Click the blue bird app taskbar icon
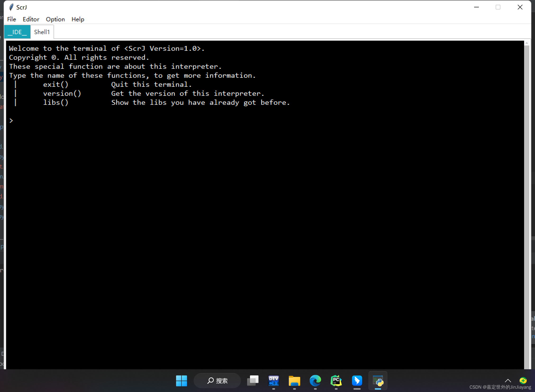Image resolution: width=535 pixels, height=392 pixels. pos(357,381)
